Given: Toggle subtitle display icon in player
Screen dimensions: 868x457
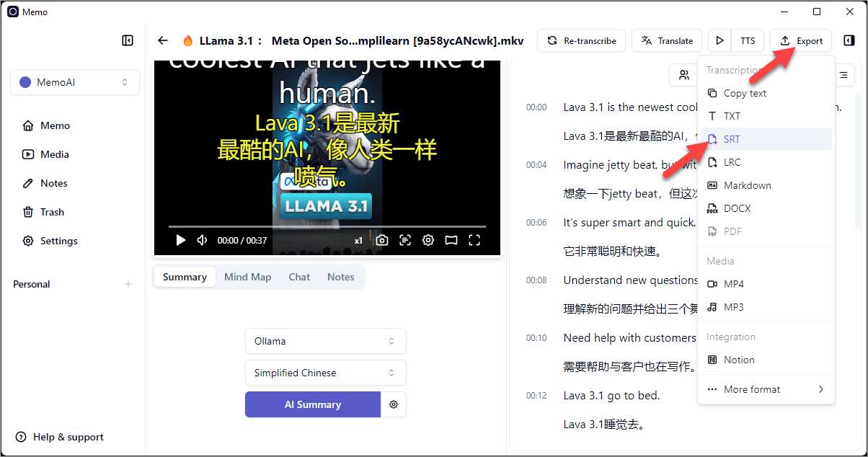Looking at the screenshot, I should click(x=405, y=240).
